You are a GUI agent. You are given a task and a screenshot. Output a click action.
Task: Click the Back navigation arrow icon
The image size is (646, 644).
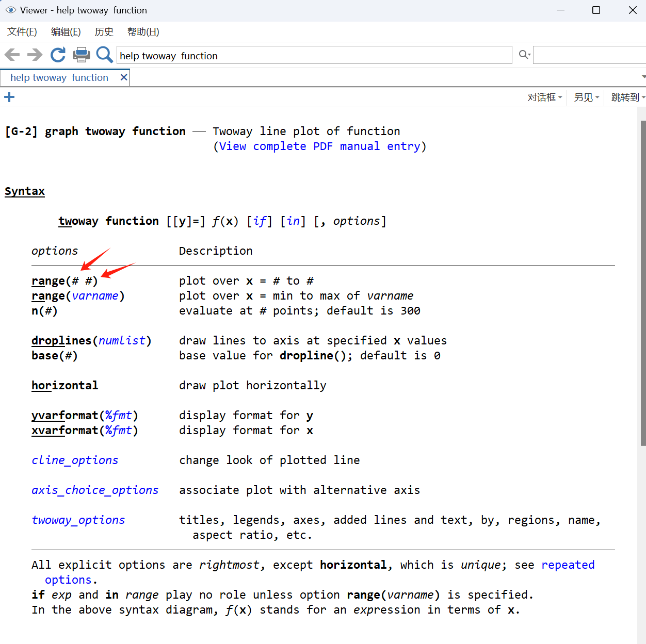click(x=12, y=55)
